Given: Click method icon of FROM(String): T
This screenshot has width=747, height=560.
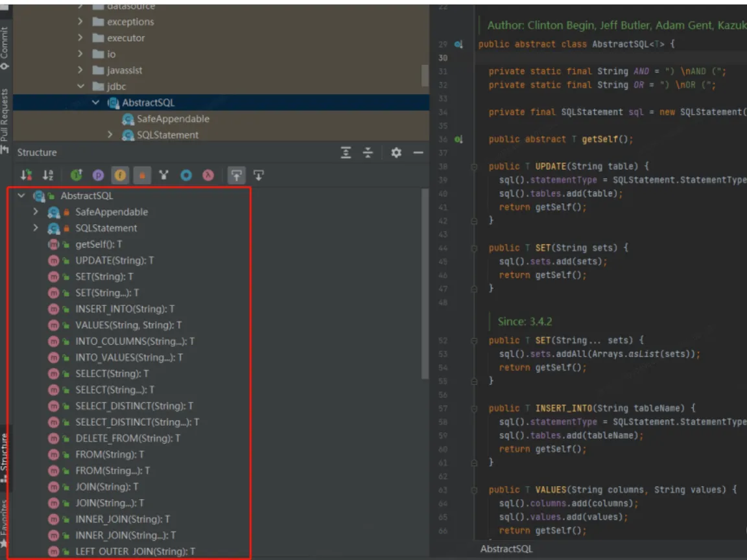Looking at the screenshot, I should pyautogui.click(x=53, y=455).
